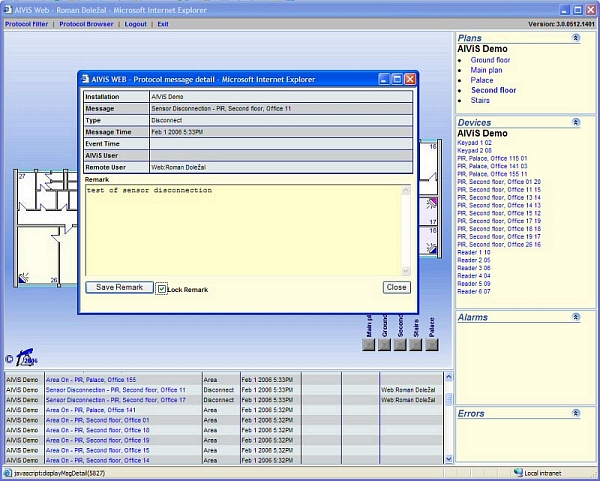600x481 pixels.
Task: Click the Exit menu item
Action: pos(163,24)
